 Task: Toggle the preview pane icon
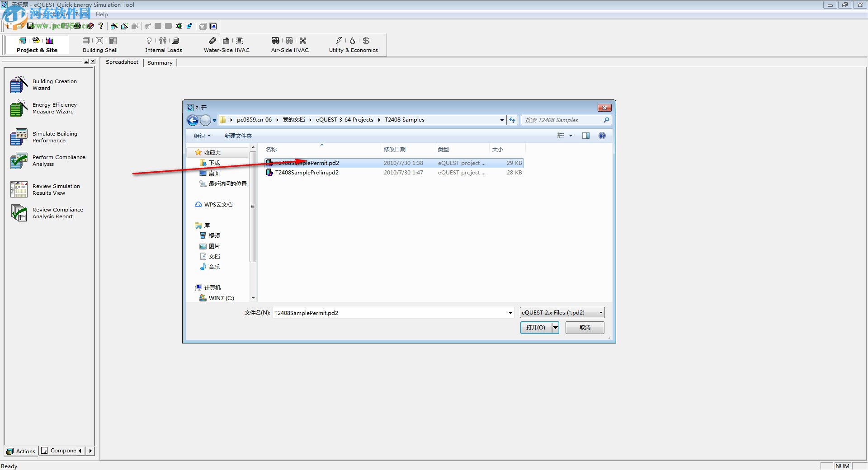586,136
